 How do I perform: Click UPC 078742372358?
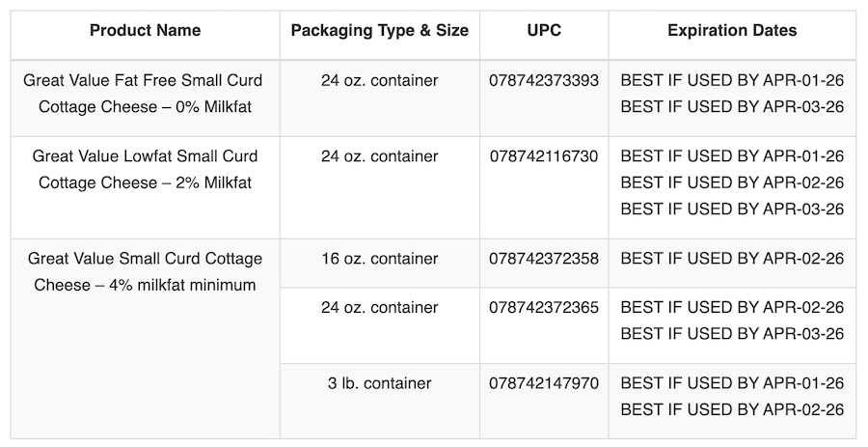coord(544,259)
